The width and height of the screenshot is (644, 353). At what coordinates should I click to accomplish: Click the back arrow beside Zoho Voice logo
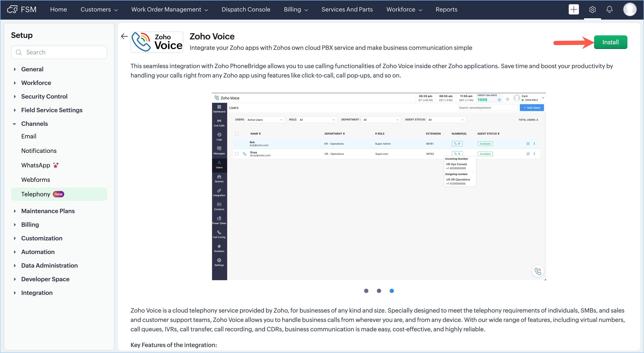124,36
